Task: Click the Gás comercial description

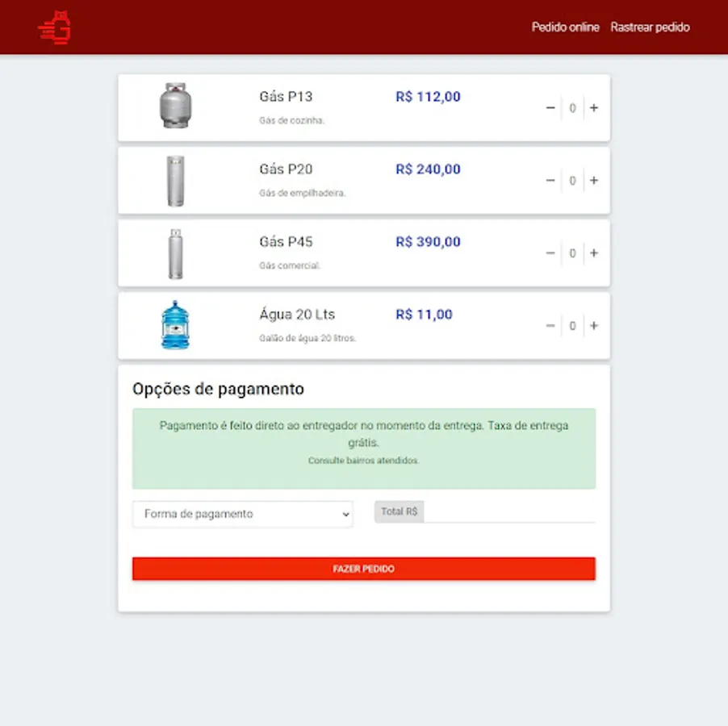Action: (290, 266)
